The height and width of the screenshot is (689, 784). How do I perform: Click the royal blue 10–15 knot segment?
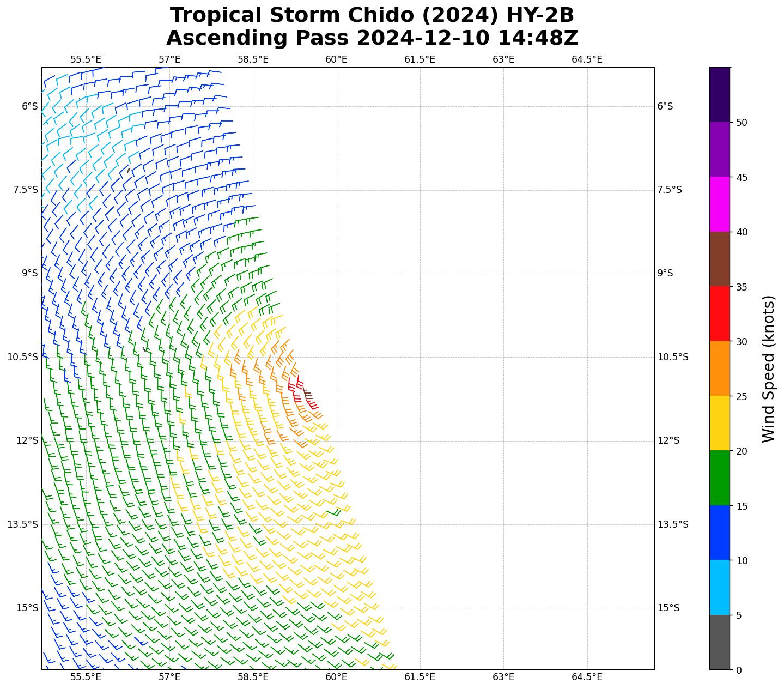tap(719, 533)
